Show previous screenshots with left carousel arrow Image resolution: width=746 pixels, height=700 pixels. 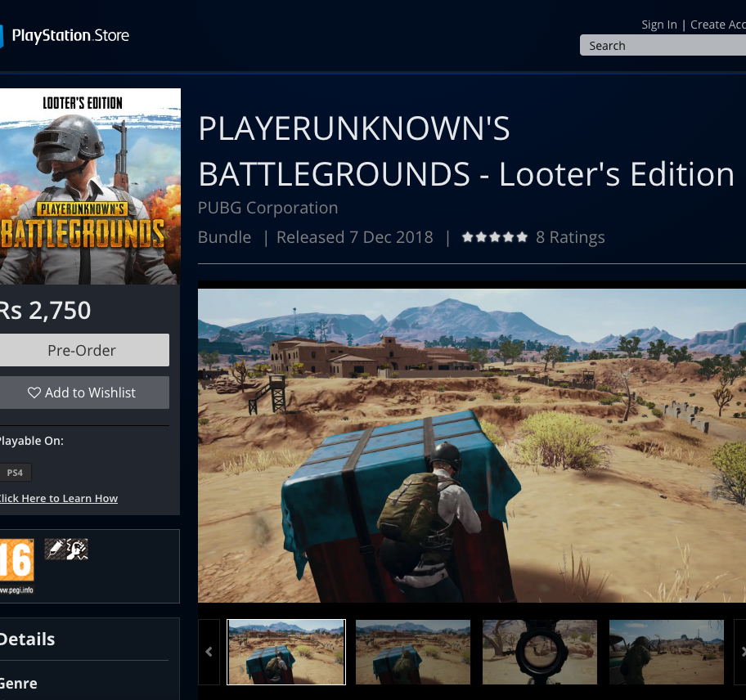209,652
